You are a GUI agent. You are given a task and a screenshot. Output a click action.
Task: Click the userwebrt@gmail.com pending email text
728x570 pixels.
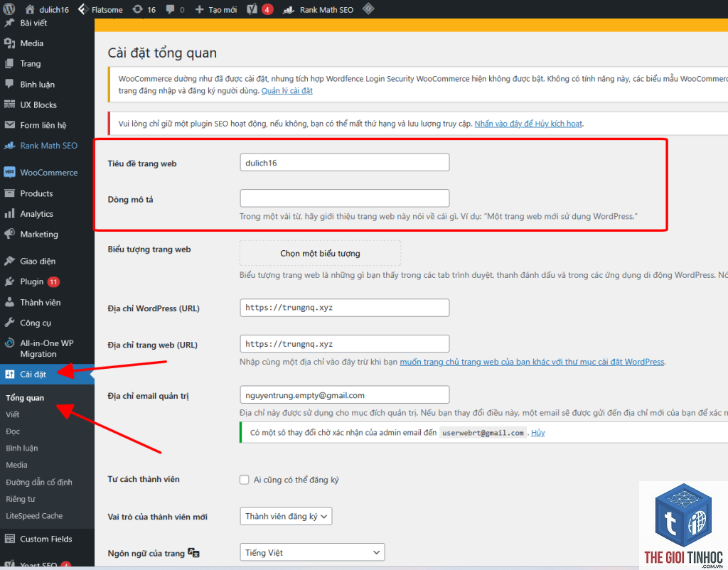(483, 433)
